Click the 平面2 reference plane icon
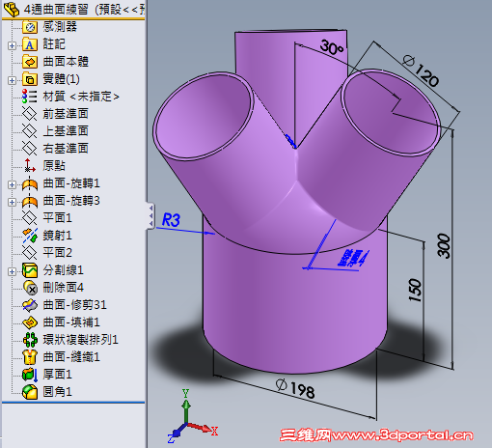Screen dimensions: 492x448 click(30, 253)
